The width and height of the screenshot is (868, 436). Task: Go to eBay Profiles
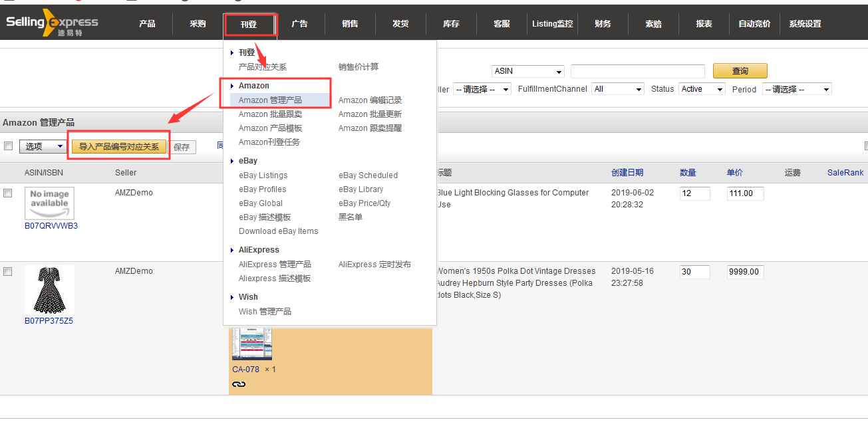[263, 189]
